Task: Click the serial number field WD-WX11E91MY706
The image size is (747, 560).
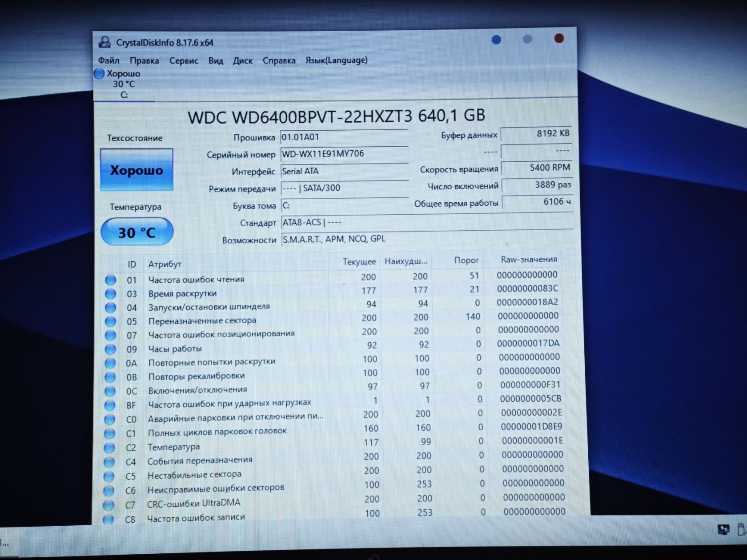Action: 344,154
